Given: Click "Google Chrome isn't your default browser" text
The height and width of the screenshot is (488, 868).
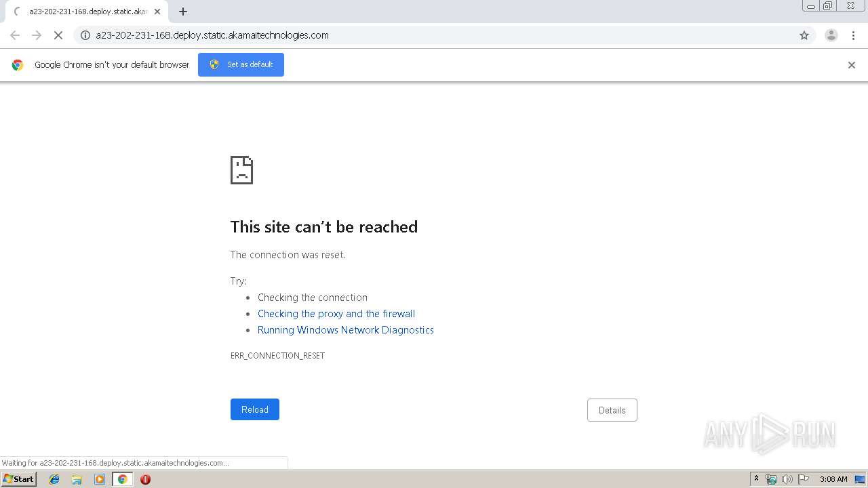Looking at the screenshot, I should coord(112,65).
